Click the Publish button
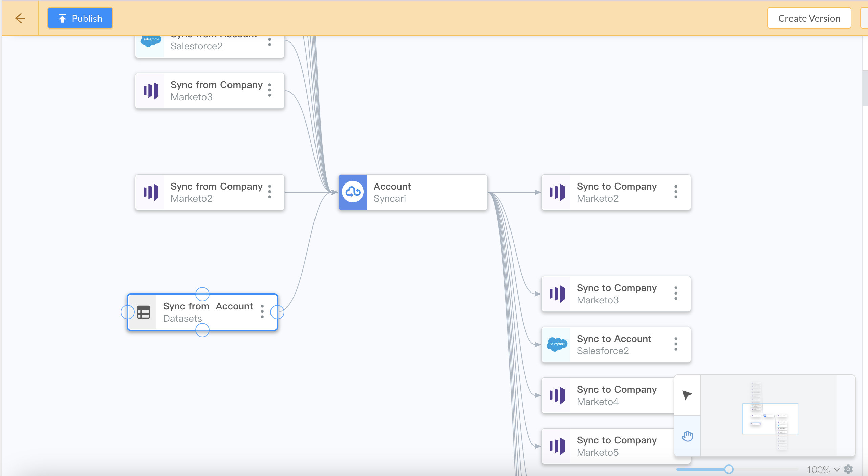This screenshot has width=868, height=476. coord(80,18)
